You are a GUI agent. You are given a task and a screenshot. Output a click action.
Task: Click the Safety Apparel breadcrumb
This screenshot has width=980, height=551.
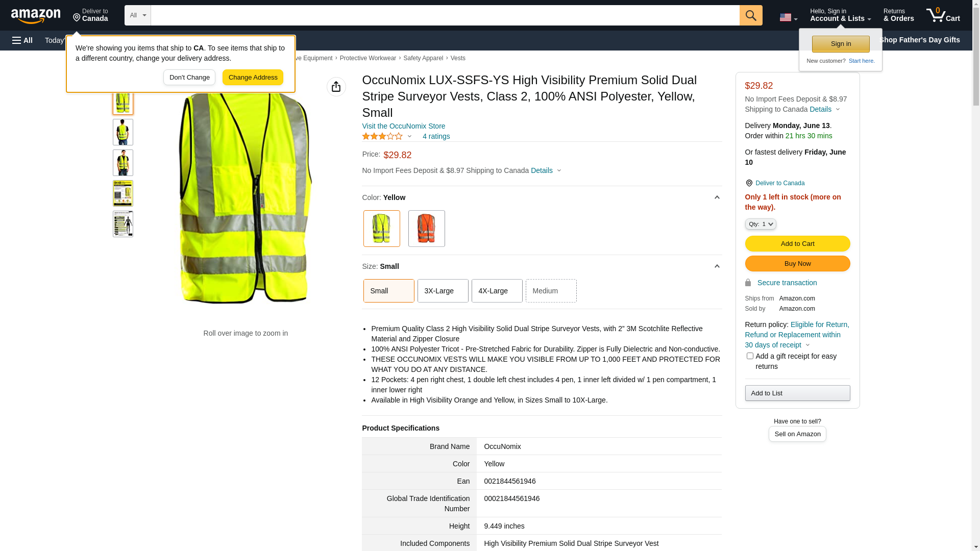pos(423,58)
